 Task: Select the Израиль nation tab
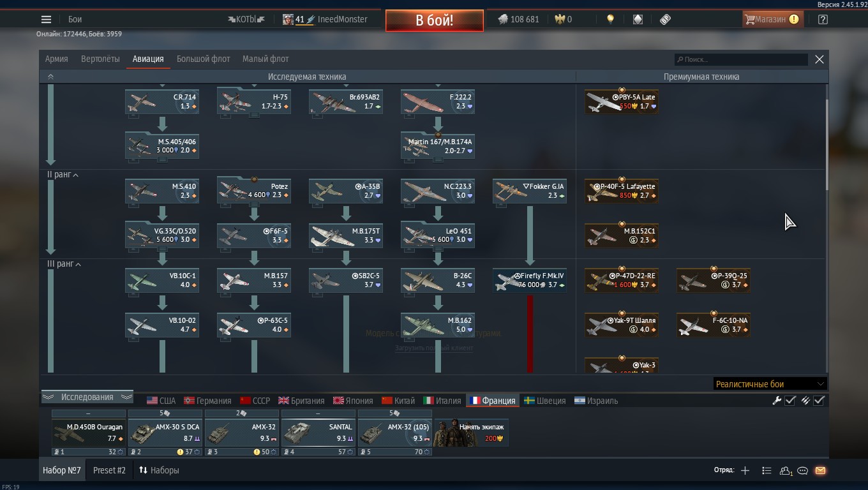(596, 401)
